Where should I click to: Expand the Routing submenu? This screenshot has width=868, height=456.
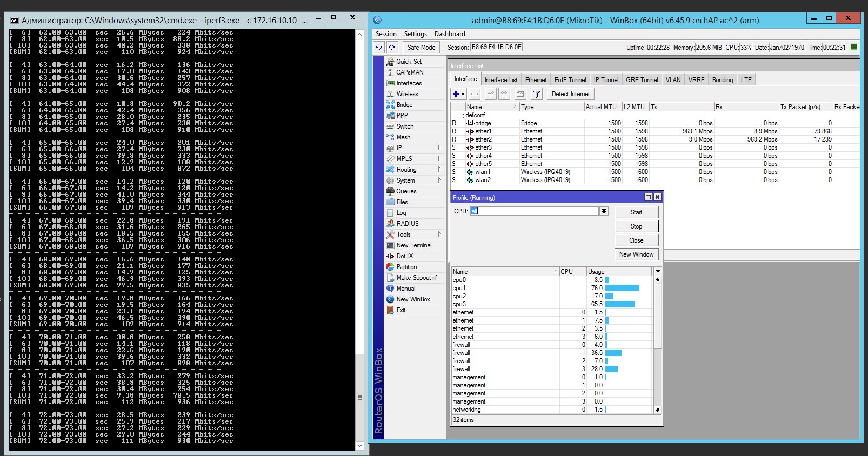click(439, 169)
